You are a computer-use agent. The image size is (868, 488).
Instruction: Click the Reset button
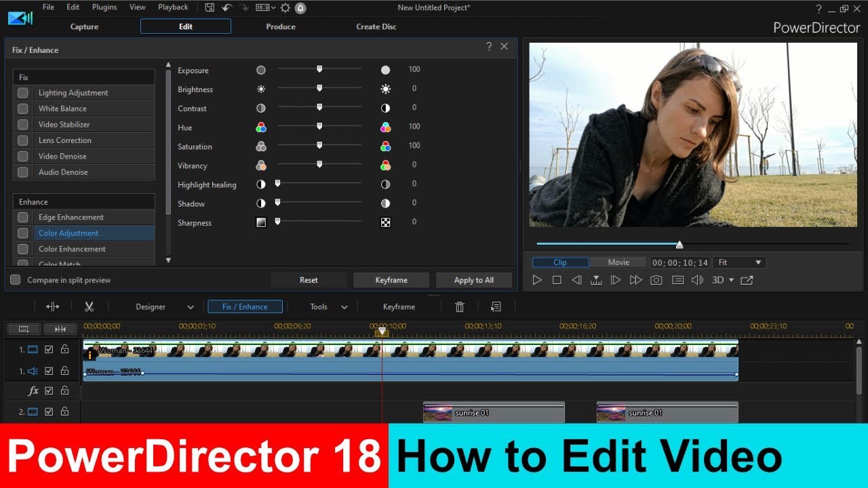(309, 281)
